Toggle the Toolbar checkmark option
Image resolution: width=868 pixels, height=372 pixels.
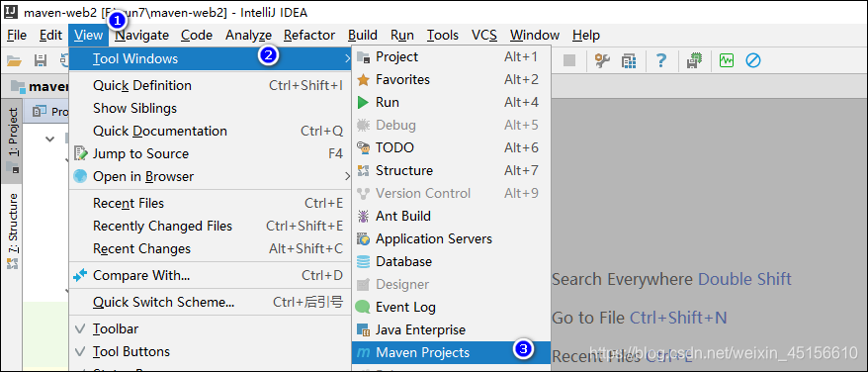(x=81, y=328)
